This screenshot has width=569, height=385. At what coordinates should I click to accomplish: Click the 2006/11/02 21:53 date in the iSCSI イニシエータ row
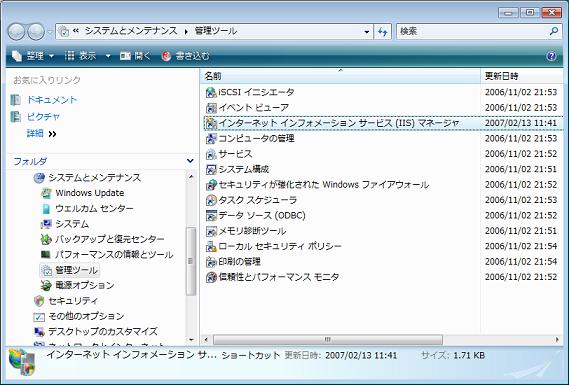click(x=521, y=92)
